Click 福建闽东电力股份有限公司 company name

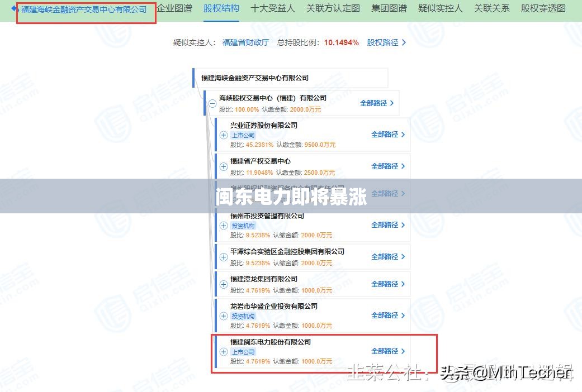pos(271,342)
